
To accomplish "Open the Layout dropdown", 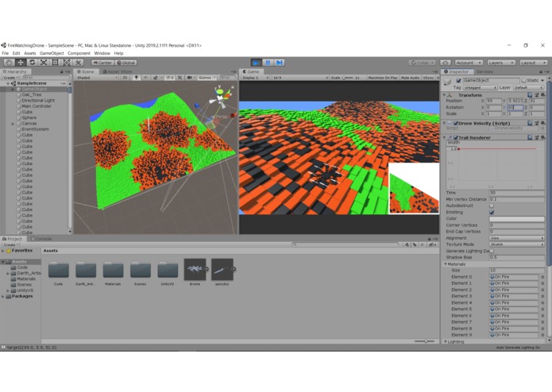I will pos(534,63).
